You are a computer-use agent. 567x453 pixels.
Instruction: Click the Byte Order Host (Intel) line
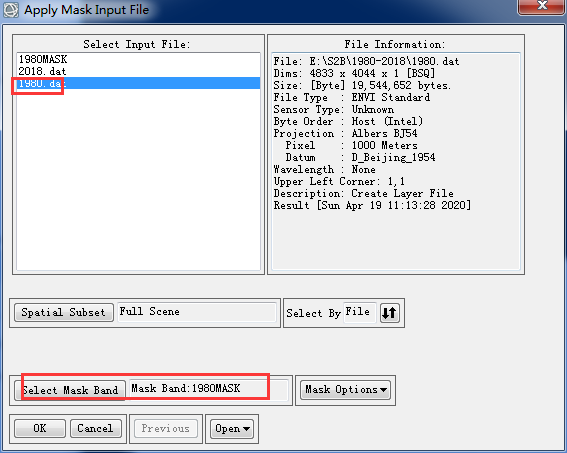tap(348, 121)
